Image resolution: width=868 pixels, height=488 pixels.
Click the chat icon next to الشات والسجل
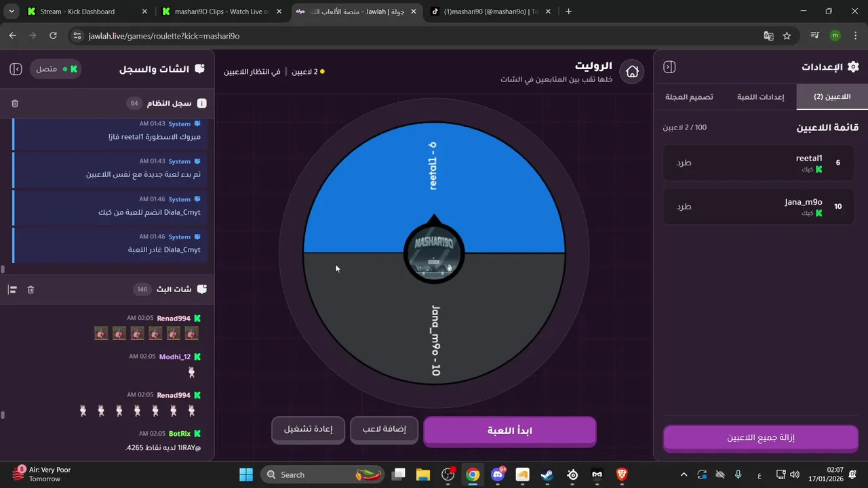click(x=199, y=69)
